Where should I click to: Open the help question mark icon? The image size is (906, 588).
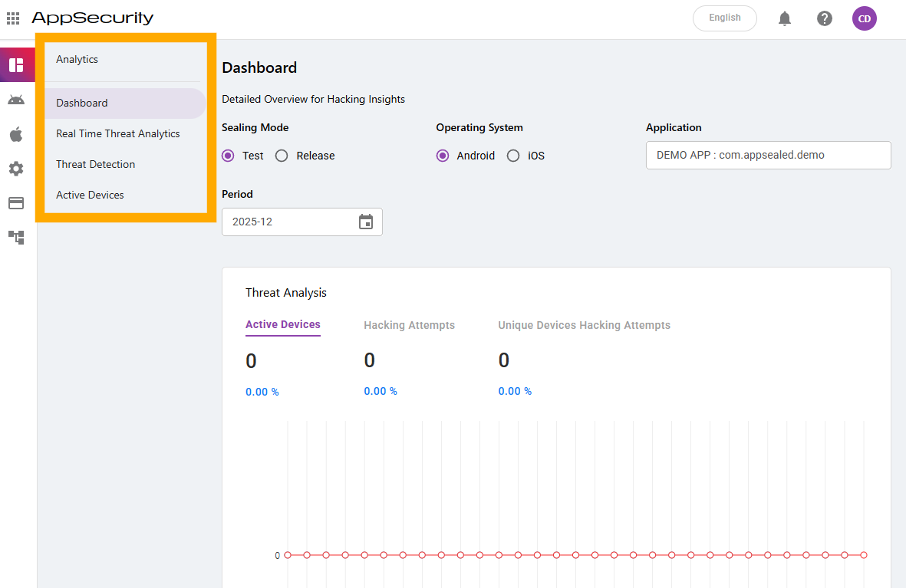[825, 18]
